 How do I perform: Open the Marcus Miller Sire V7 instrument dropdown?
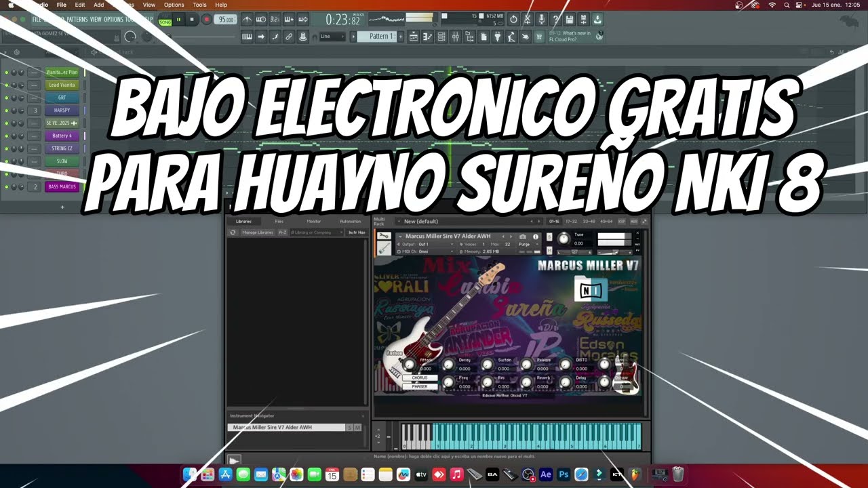click(x=452, y=237)
